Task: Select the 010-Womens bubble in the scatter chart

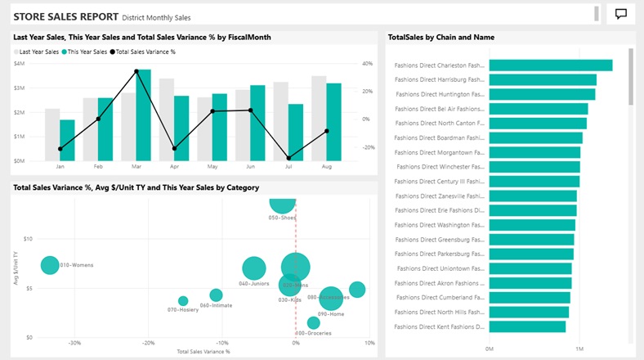Action: click(x=50, y=265)
